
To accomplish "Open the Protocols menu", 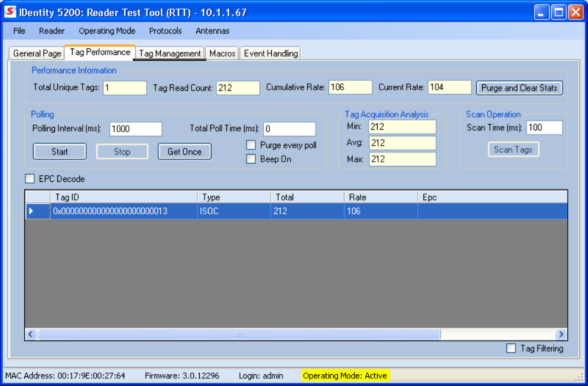I will (165, 31).
